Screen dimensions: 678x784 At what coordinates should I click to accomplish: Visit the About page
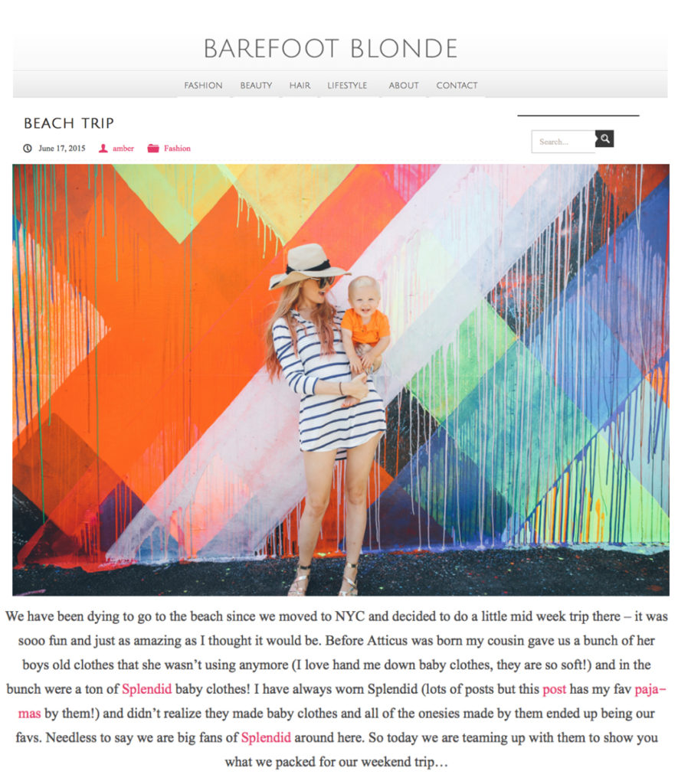click(404, 86)
